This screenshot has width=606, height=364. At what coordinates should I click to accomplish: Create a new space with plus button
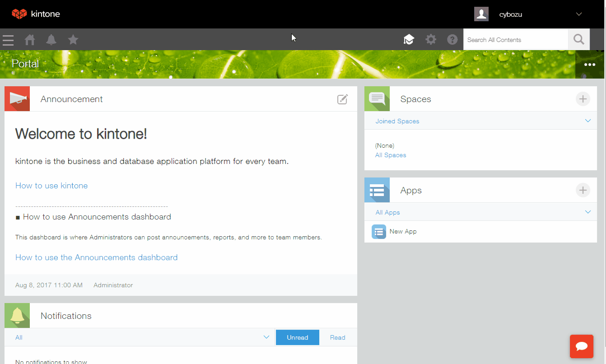click(x=583, y=99)
